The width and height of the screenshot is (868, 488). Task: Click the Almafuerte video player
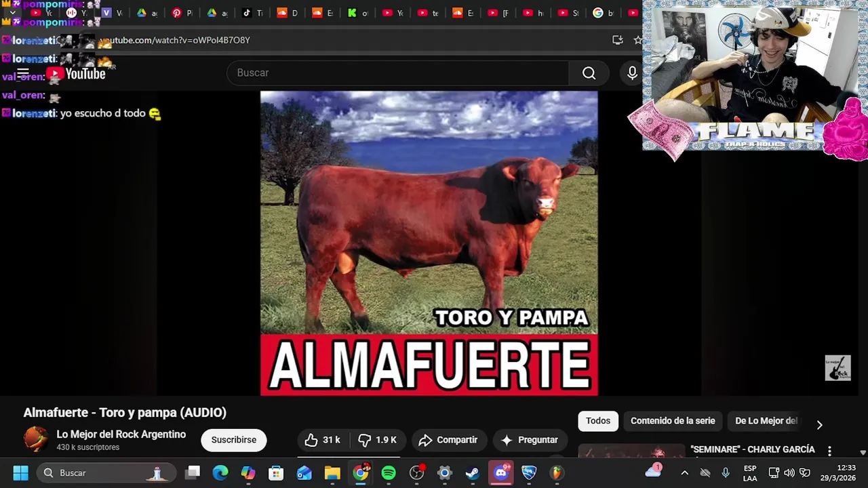tap(429, 243)
